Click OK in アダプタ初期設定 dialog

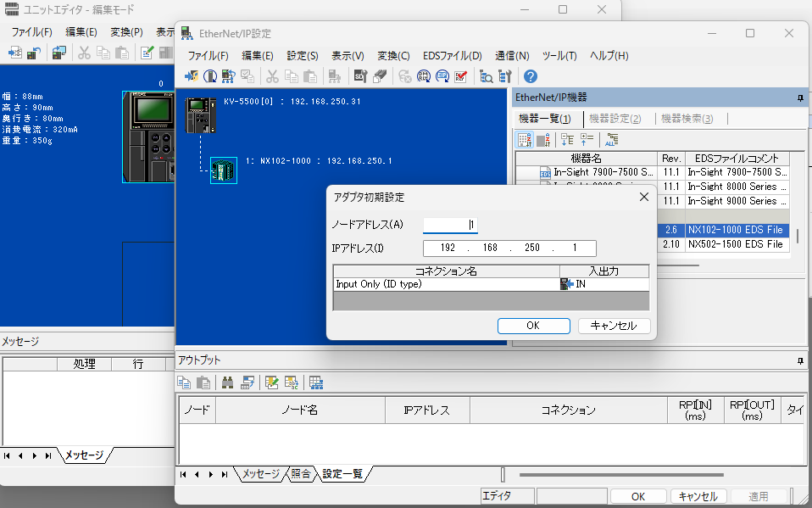tap(533, 326)
